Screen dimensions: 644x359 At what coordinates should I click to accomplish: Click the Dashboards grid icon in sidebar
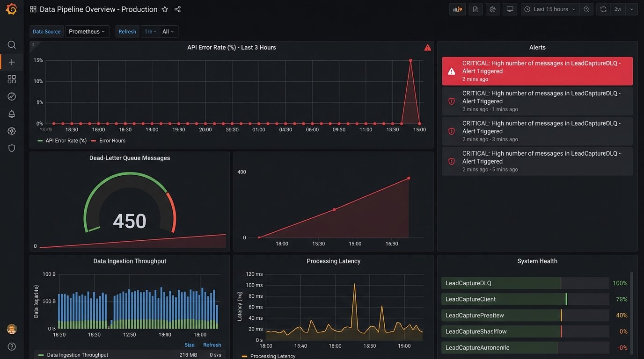pyautogui.click(x=12, y=79)
